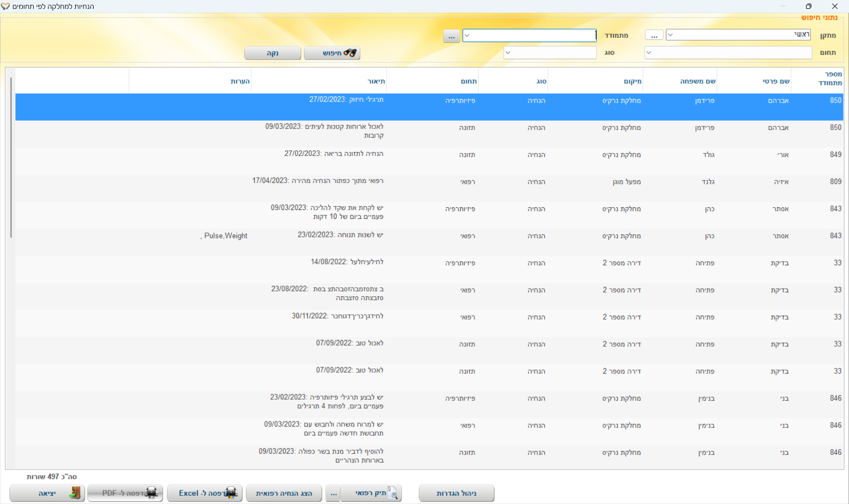Click the ellipsis button next to תיק רפואי

[333, 493]
